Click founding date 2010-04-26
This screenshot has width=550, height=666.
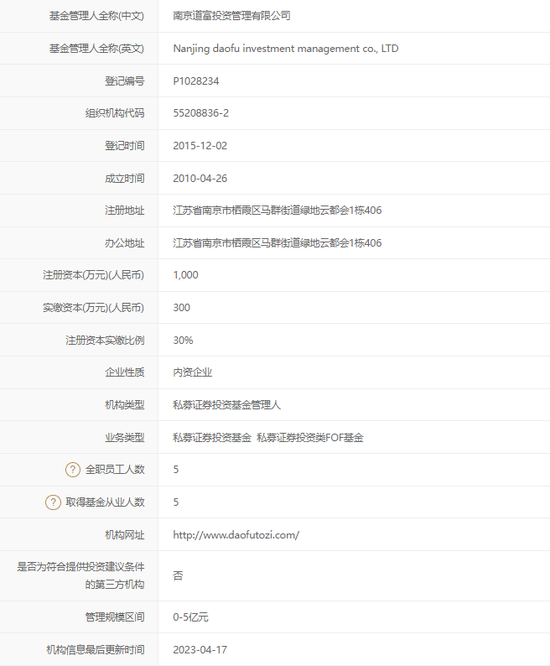[x=200, y=178]
